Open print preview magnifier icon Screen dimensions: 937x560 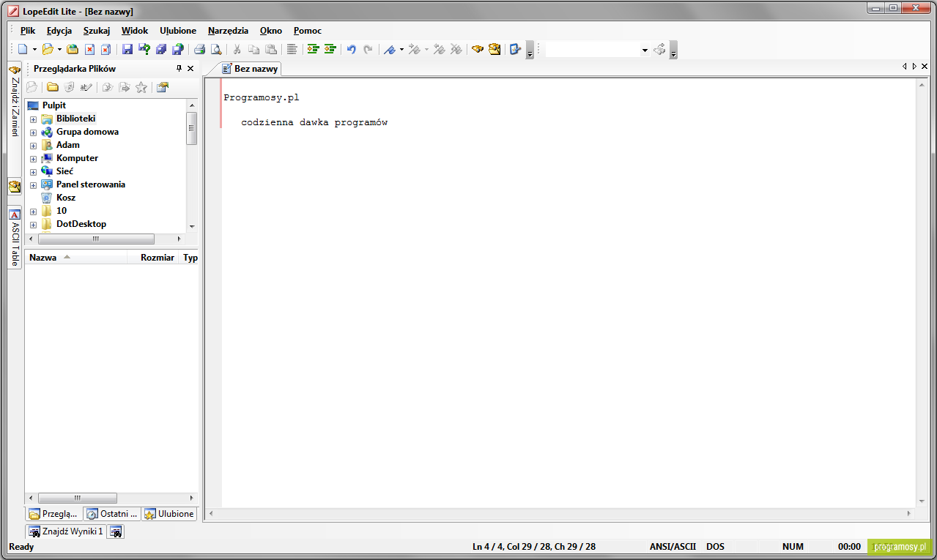click(x=216, y=49)
